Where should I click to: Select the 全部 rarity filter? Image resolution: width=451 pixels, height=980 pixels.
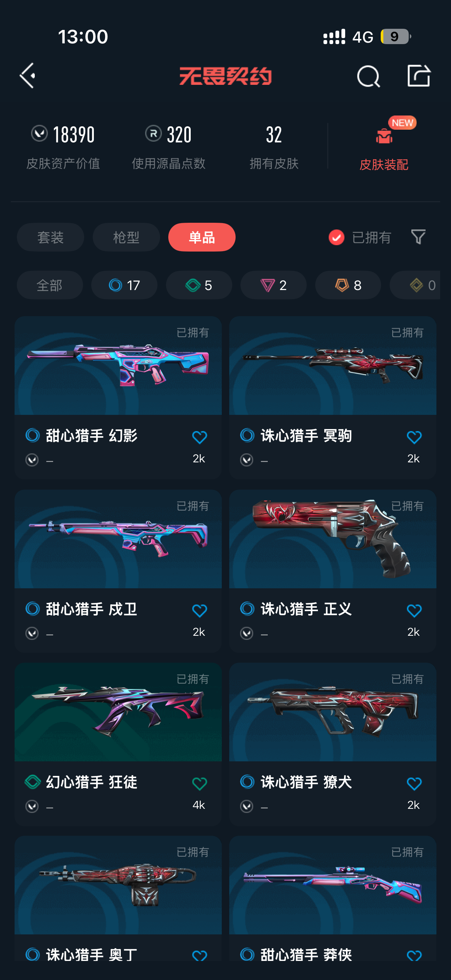pos(49,285)
